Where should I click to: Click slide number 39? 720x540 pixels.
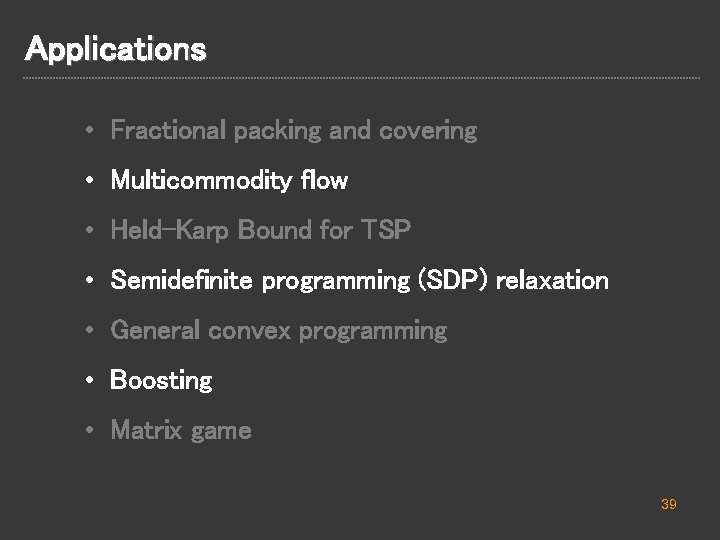tap(669, 505)
